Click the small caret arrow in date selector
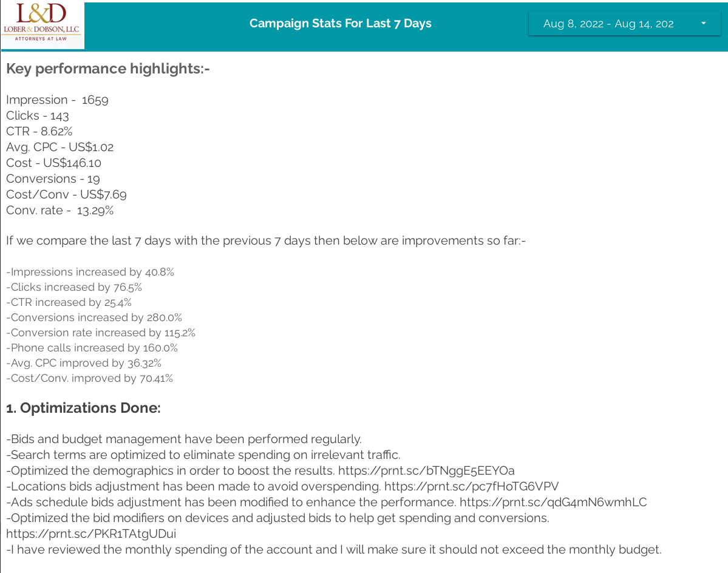Screen dimensions: 728x573 click(703, 23)
